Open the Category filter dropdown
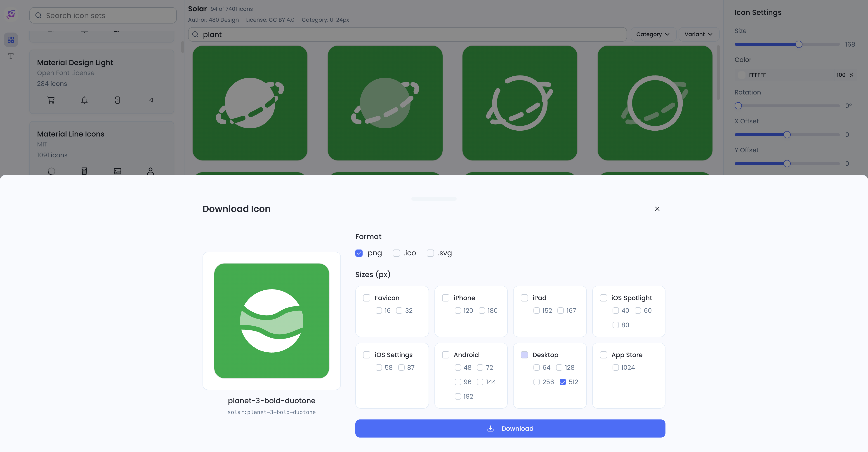This screenshot has height=452, width=868. 653,34
